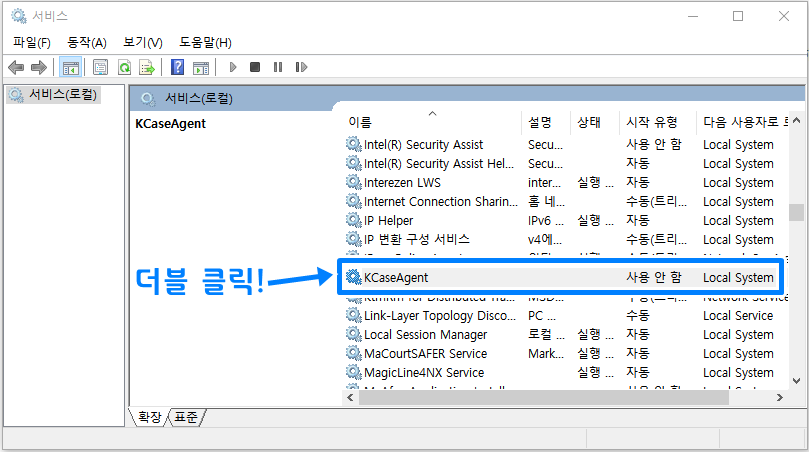Select Intel(R) Security Assist Hel... service

[x=439, y=164]
